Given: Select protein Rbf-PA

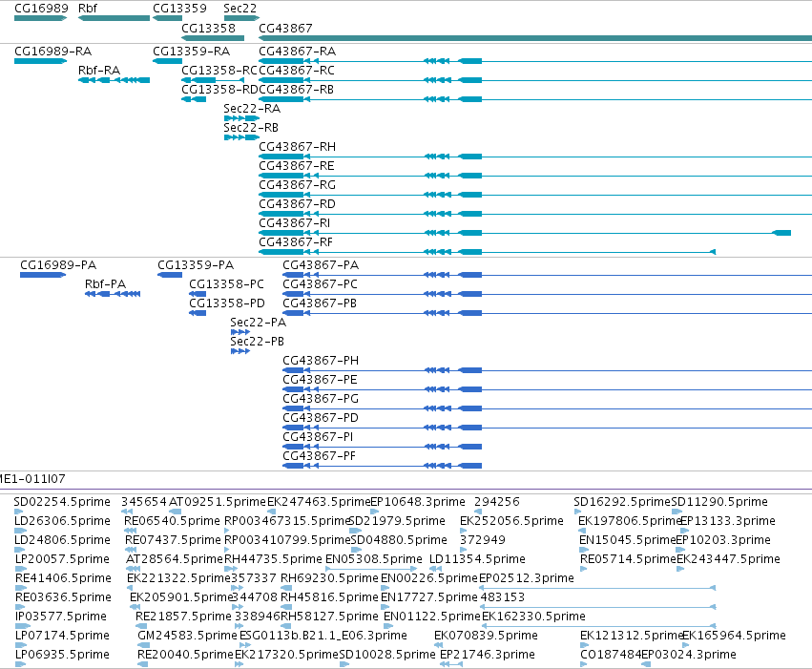Looking at the screenshot, I should [106, 283].
